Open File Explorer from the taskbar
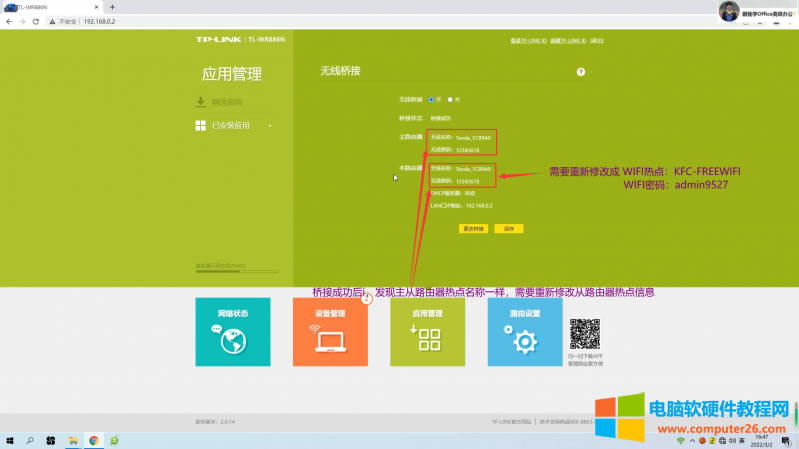The image size is (799, 449). [x=73, y=440]
